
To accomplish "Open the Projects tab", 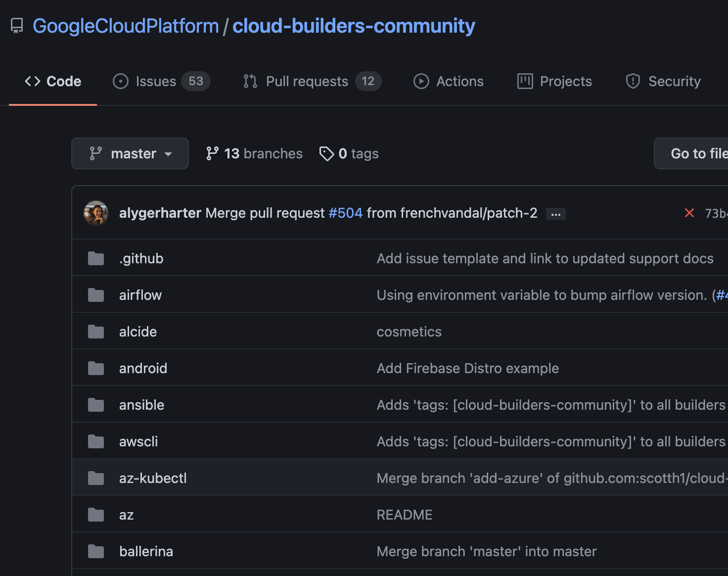I will (x=554, y=81).
